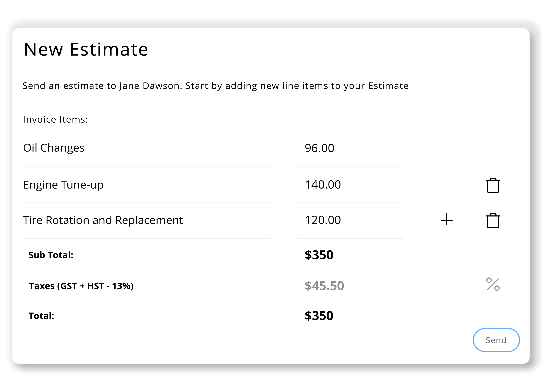The width and height of the screenshot is (542, 392).
Task: Edit the Tire Rotation and Replacement name
Action: [147, 220]
